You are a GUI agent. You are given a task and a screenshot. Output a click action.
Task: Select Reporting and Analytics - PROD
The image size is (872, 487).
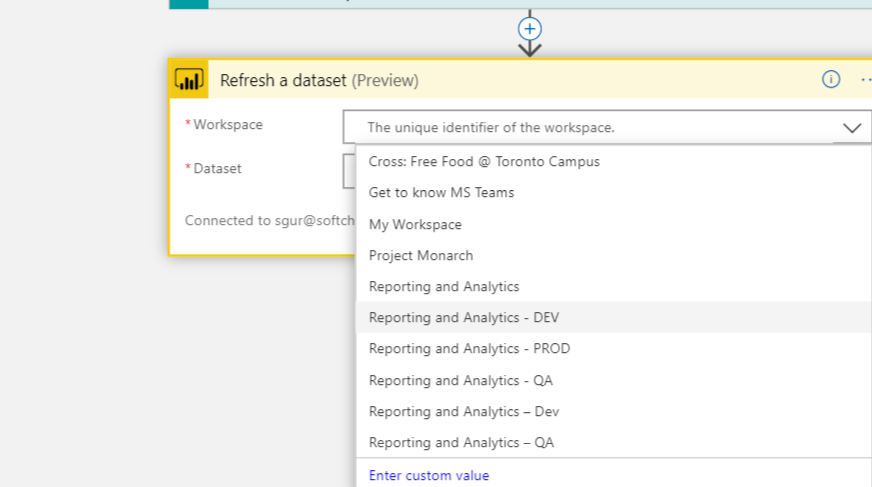[x=469, y=348]
